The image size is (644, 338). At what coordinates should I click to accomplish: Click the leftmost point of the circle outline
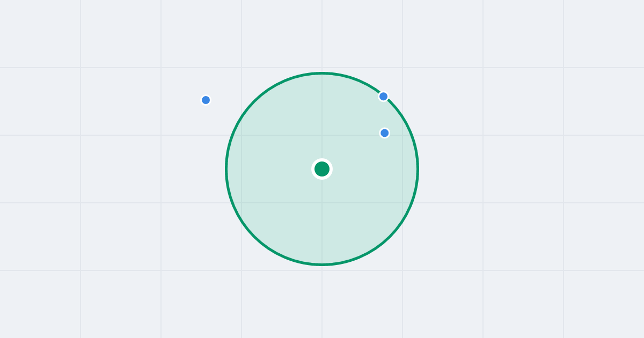[226, 169]
